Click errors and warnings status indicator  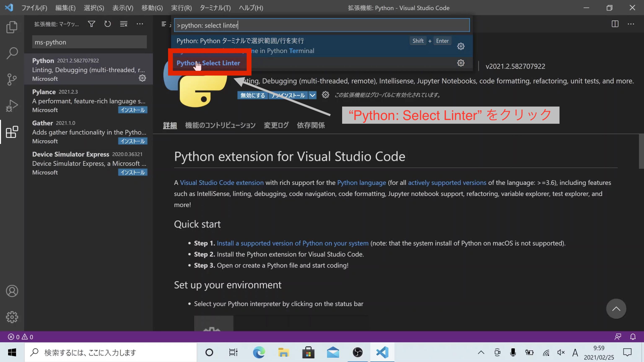(21, 337)
